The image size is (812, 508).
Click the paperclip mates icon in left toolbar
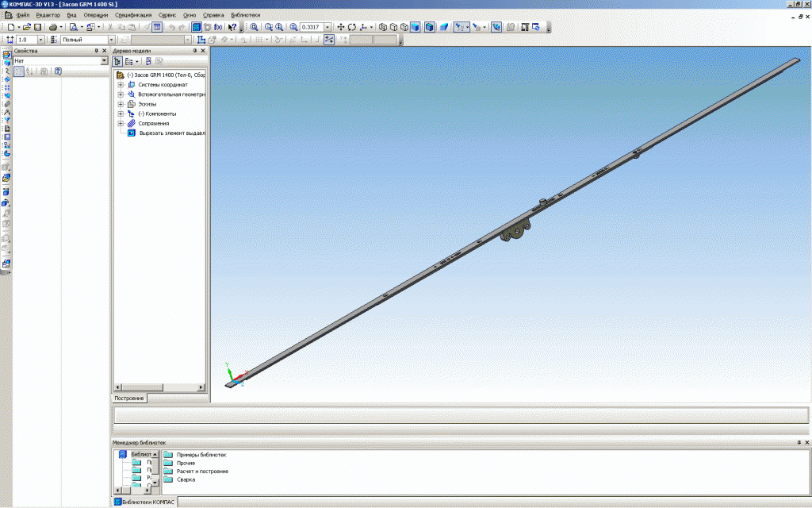tap(6, 104)
